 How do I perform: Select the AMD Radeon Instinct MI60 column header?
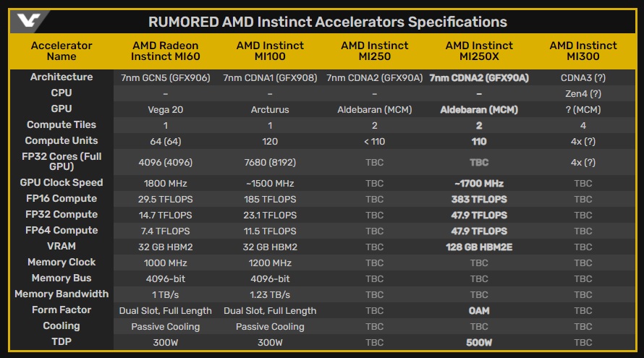[x=166, y=51]
